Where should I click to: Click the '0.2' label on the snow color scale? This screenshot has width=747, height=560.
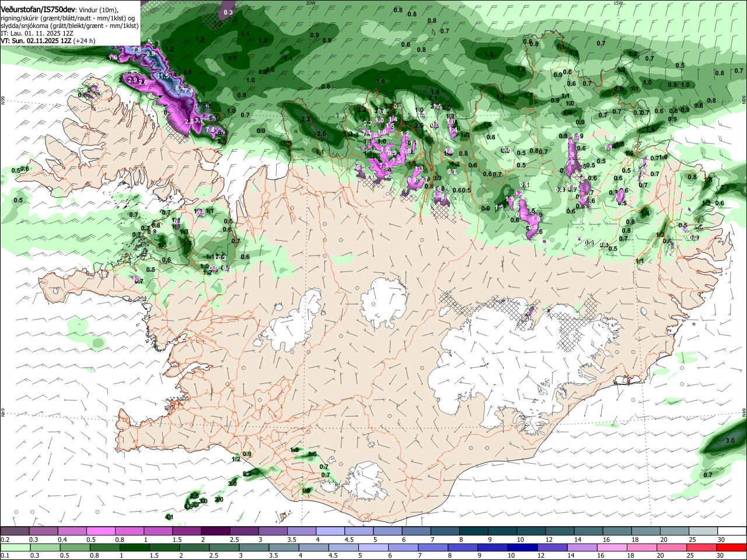(5, 540)
